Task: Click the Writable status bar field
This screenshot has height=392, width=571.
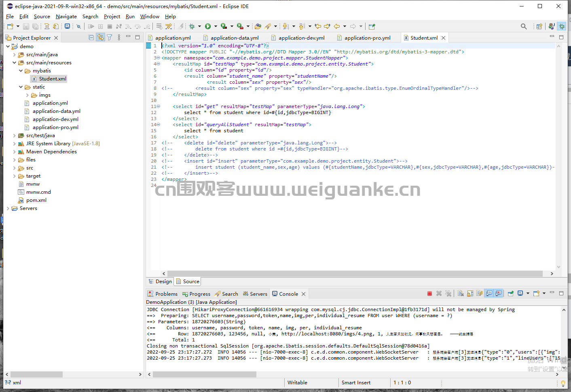Action: pyautogui.click(x=297, y=383)
